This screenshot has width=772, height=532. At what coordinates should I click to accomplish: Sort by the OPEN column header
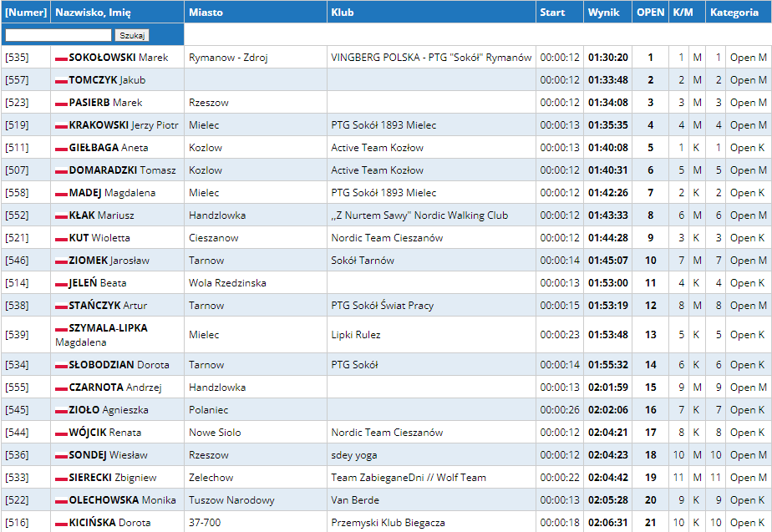click(650, 13)
